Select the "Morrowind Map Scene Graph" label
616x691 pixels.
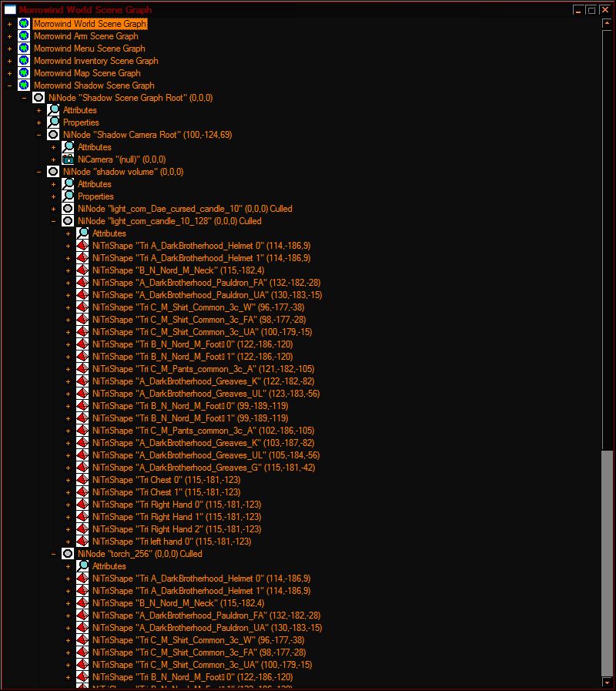pyautogui.click(x=87, y=73)
